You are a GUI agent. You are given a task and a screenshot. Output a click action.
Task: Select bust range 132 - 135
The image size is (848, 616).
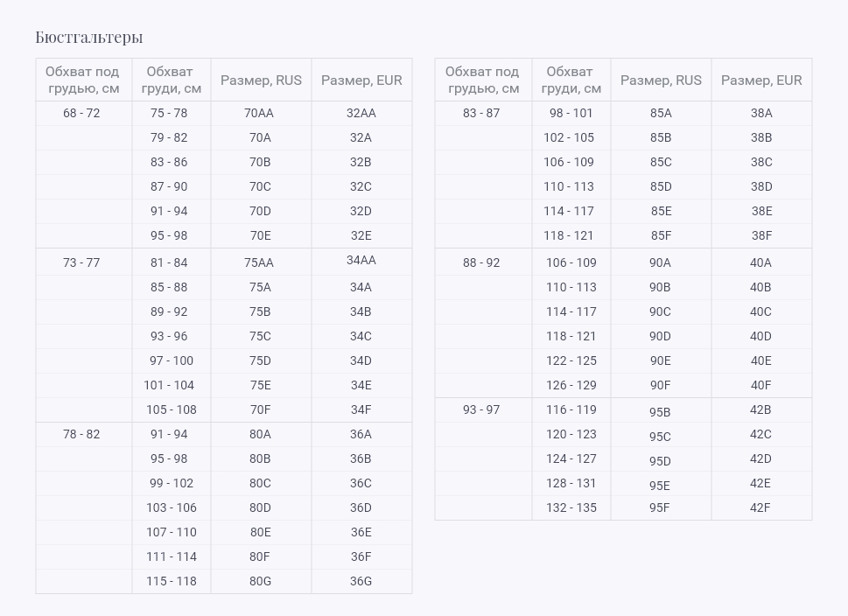[571, 507]
